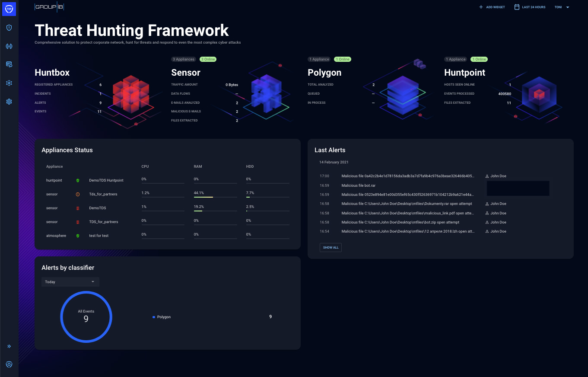Open the Today period dropdown
Screen dimensions: 588x377
click(x=70, y=282)
